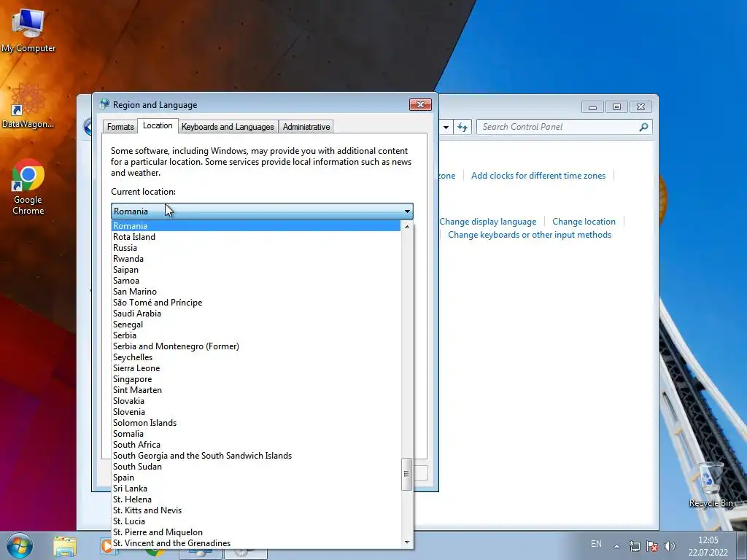Click scroll down arrow of location list
Image resolution: width=747 pixels, height=560 pixels.
pos(407,542)
